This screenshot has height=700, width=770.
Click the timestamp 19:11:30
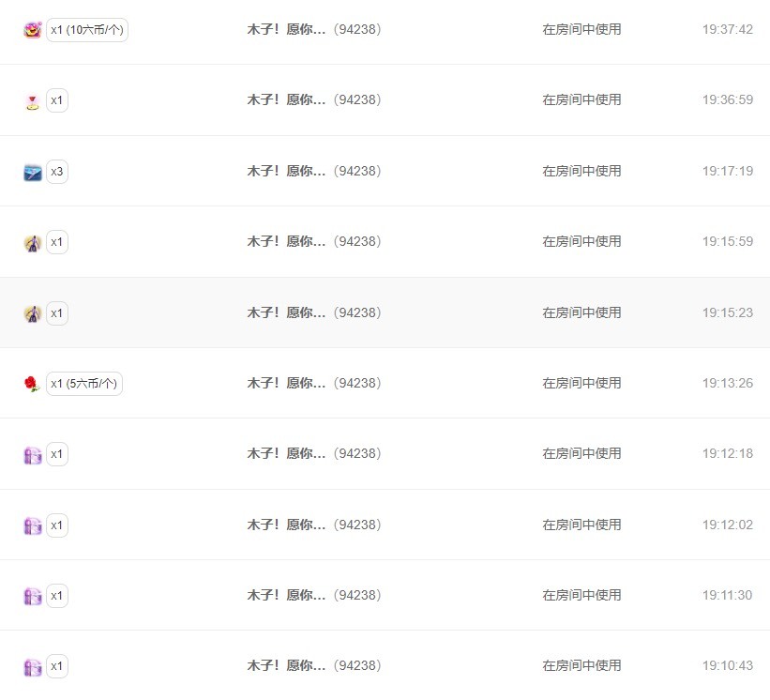[x=727, y=595]
